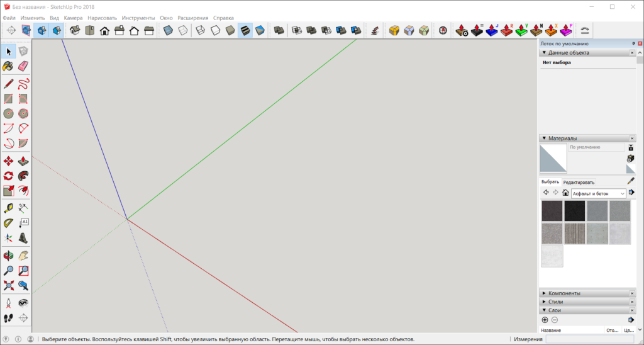Toggle X-ray face style
This screenshot has height=345, width=644.
pos(168,30)
